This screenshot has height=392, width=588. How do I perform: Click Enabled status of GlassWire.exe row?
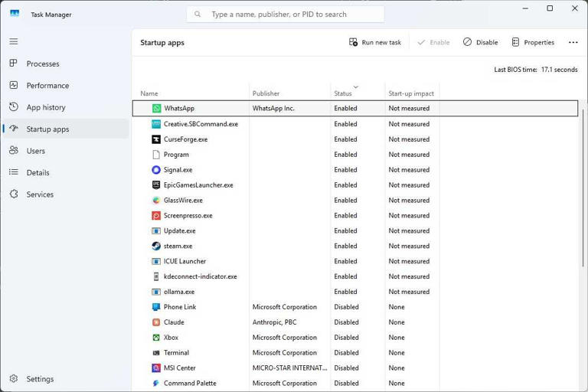point(345,201)
